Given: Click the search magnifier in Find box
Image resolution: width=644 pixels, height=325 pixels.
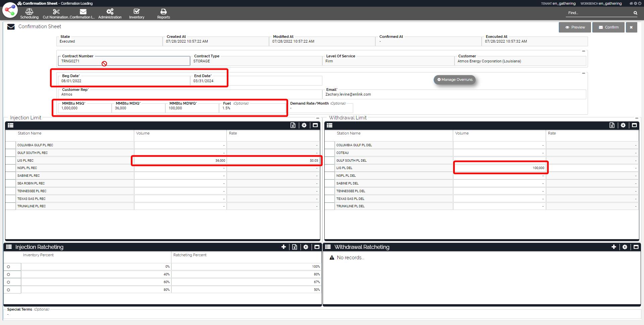Looking at the screenshot, I should point(635,13).
